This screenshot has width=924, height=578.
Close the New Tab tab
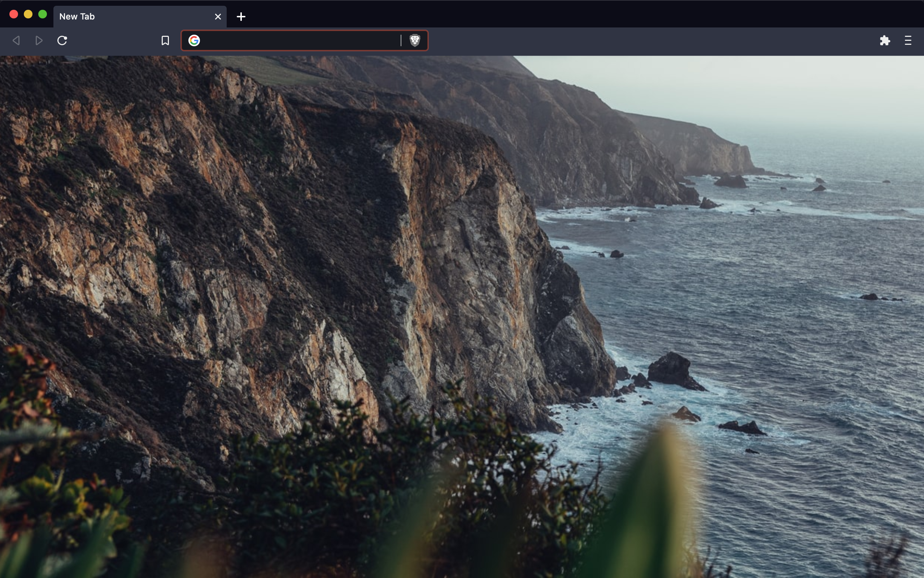click(218, 17)
